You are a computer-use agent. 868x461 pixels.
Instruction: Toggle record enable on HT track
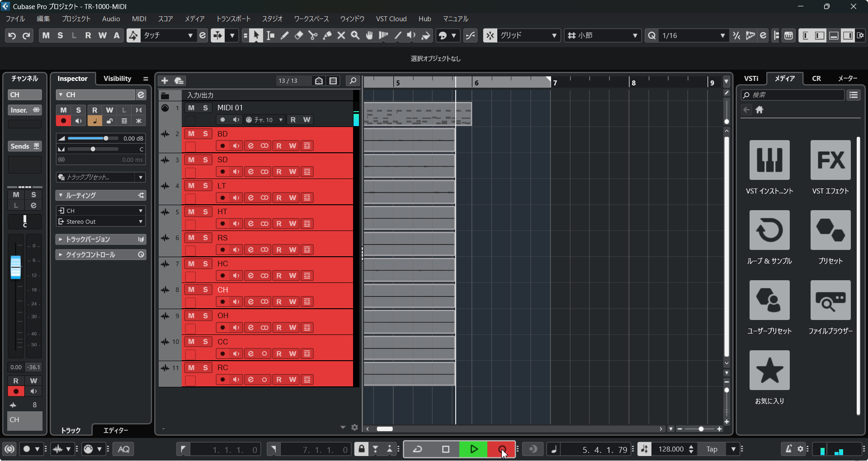[222, 224]
